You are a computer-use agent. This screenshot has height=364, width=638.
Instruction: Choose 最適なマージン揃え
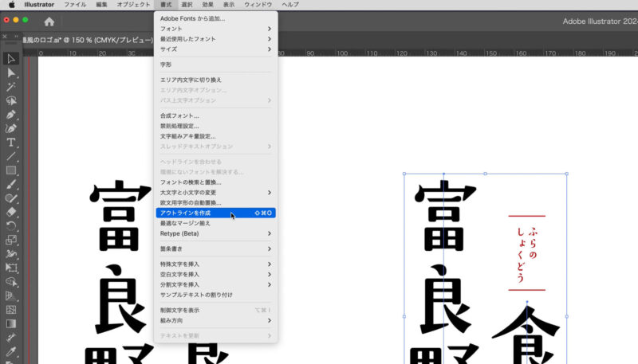point(215,223)
